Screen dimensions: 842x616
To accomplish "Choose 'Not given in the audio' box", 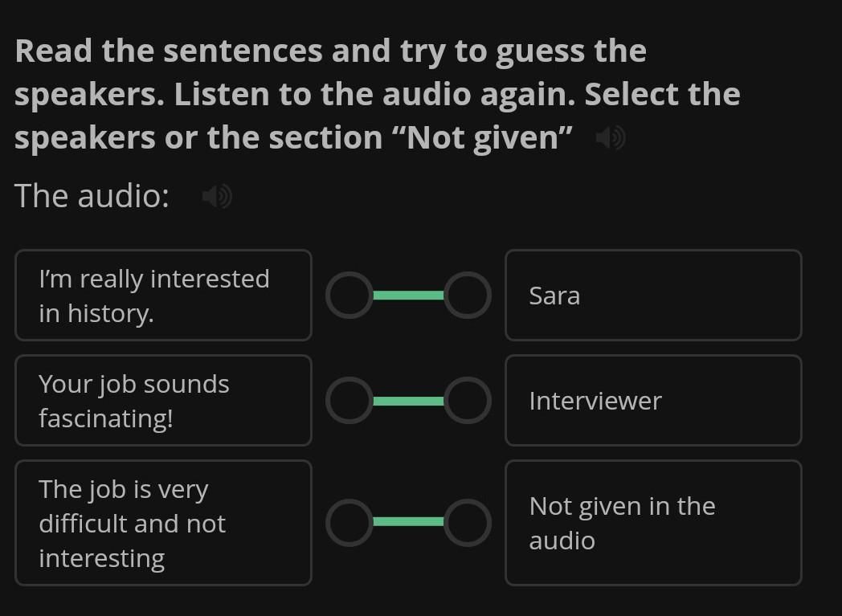I will click(652, 523).
